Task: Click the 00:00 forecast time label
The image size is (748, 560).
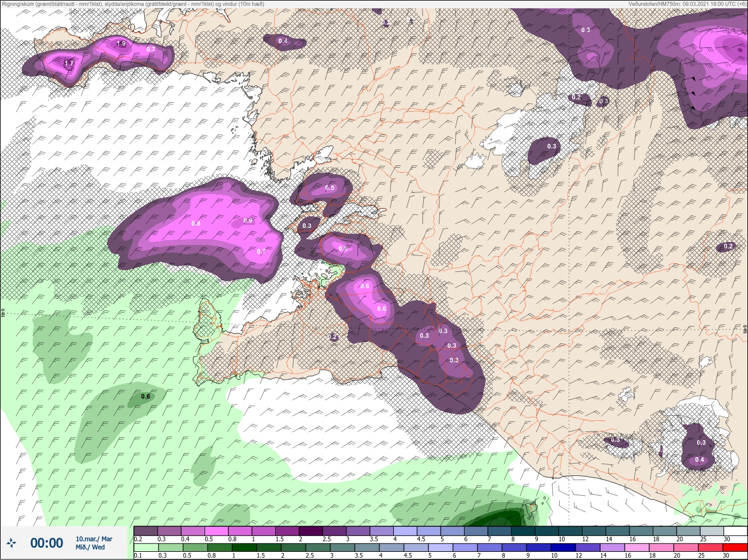Action: coord(47,543)
